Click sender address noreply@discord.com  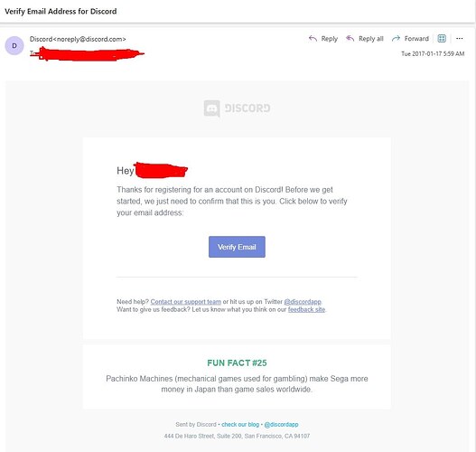(x=89, y=39)
